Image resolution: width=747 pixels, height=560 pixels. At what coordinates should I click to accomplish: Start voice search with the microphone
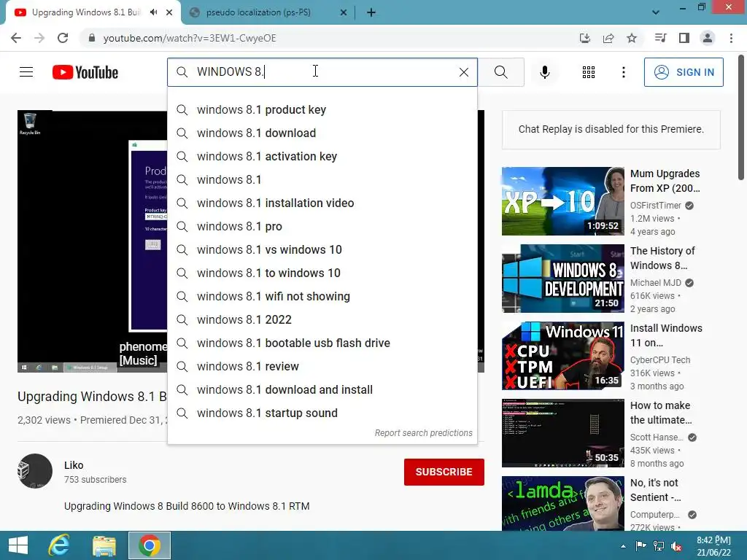pos(544,72)
